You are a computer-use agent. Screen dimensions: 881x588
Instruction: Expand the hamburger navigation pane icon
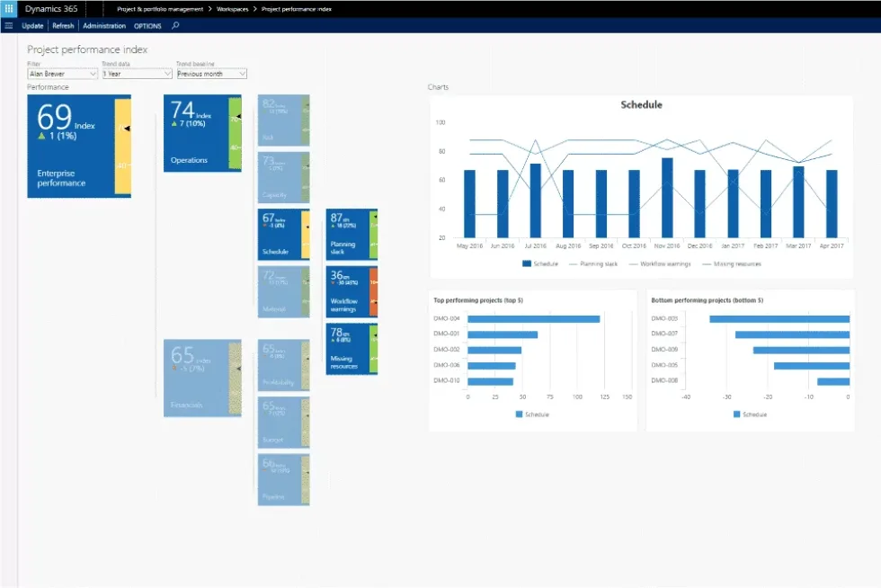click(x=9, y=26)
